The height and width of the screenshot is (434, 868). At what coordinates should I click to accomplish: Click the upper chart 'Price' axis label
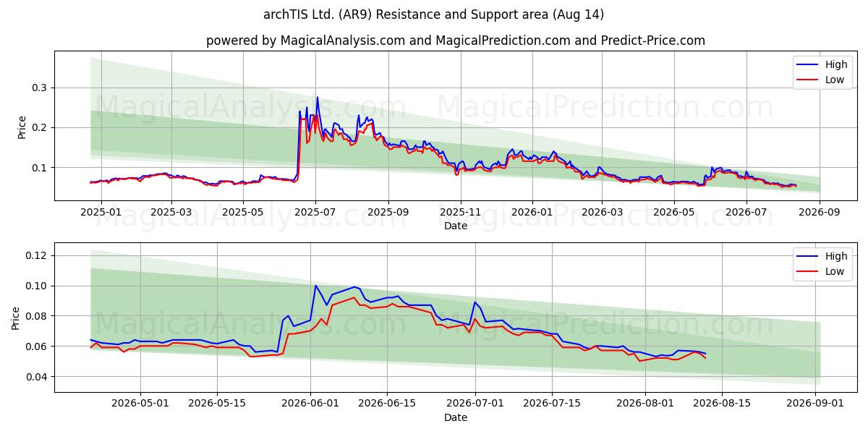[22, 127]
